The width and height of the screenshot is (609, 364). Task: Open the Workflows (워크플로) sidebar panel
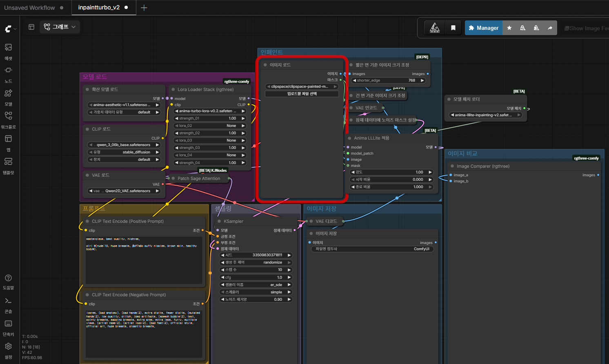8,120
